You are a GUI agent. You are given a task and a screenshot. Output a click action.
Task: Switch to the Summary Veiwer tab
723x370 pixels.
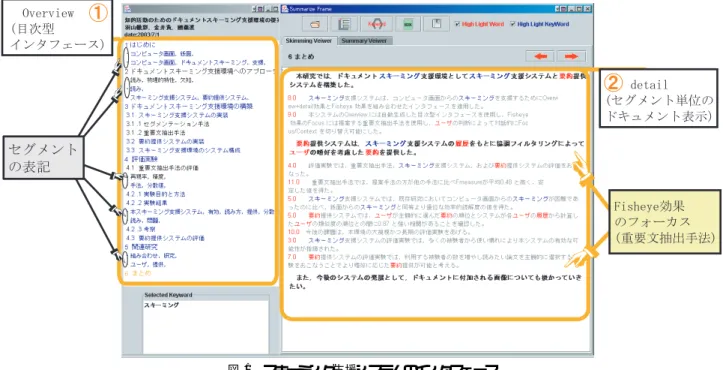(366, 41)
